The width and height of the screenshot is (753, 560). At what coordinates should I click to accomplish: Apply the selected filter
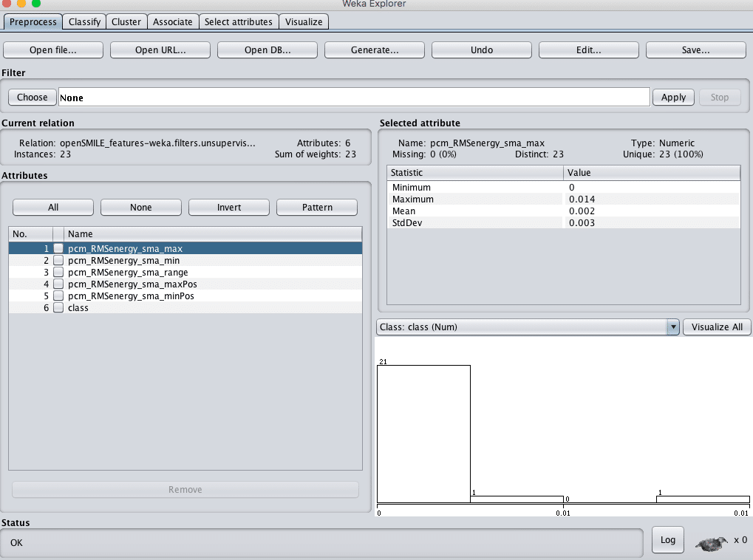[x=673, y=97]
